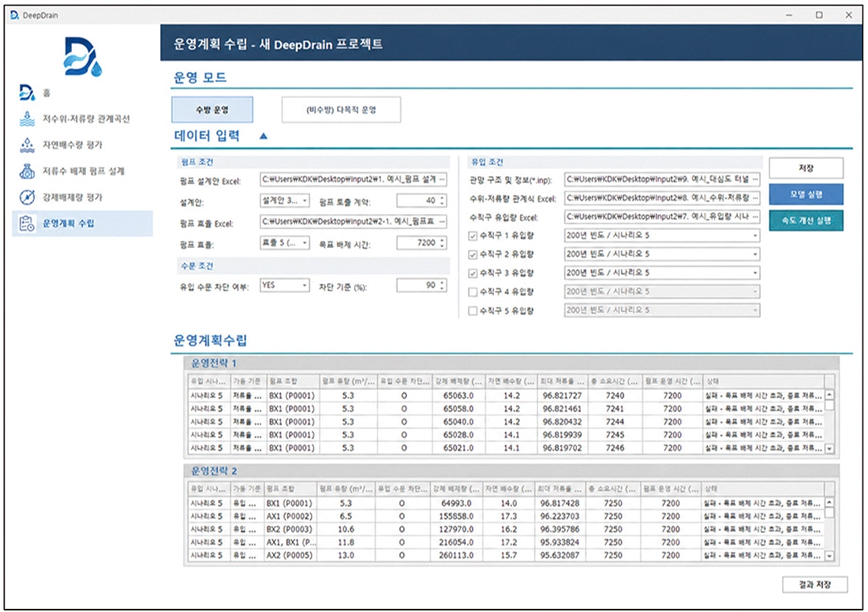Select BX2 (P0003) cell in 운영전략 2
The image size is (868, 612).
[x=290, y=529]
